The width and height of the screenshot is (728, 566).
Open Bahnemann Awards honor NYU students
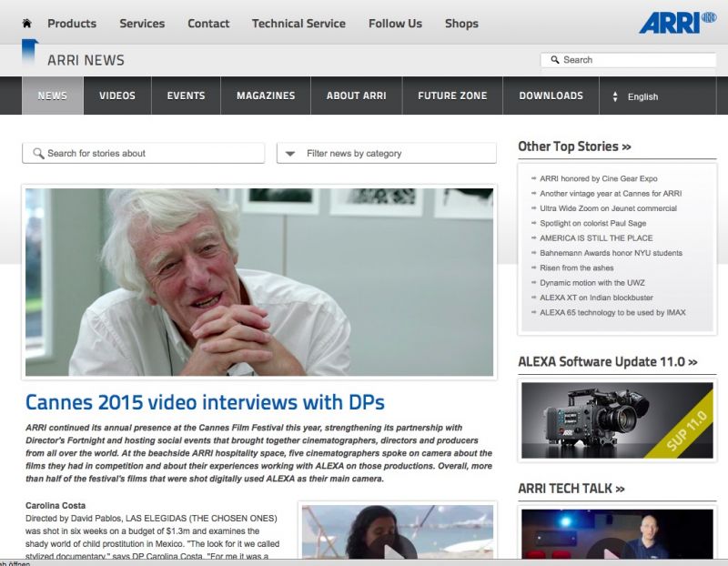611,253
